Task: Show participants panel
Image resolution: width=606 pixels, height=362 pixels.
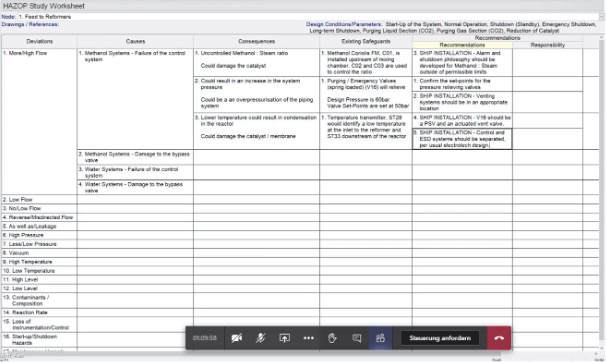Action: click(x=380, y=338)
